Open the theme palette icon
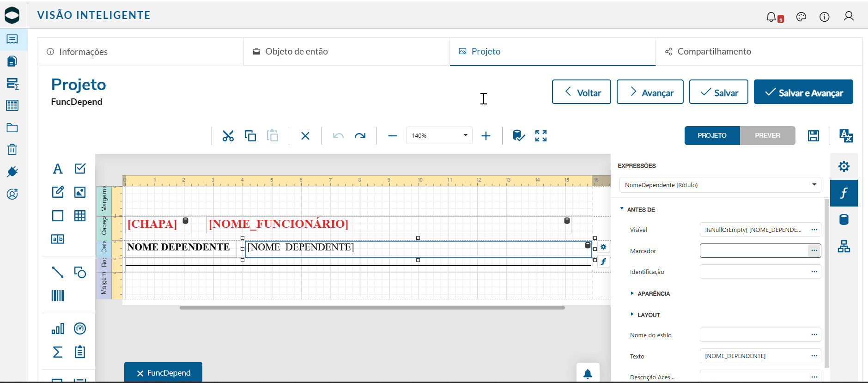Screen dimensions: 868x383 click(x=801, y=17)
